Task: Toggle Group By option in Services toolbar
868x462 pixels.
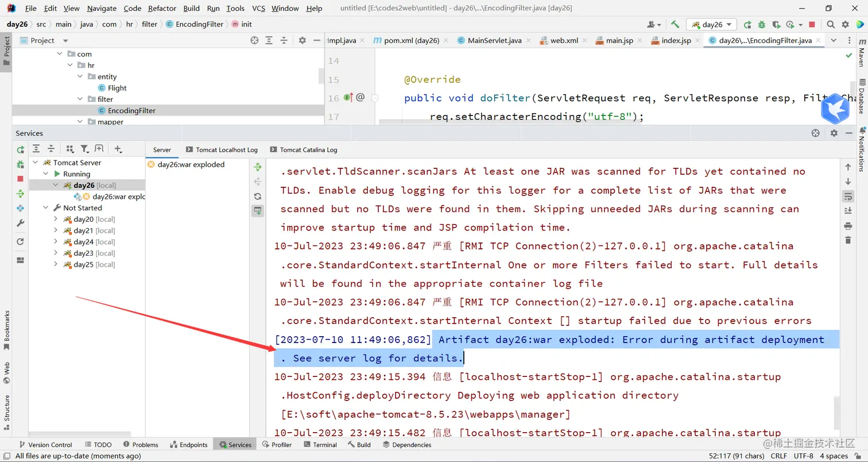Action: (x=70, y=149)
